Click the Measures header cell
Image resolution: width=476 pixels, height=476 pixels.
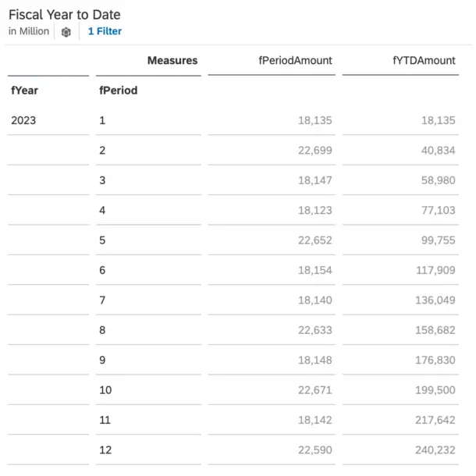[172, 60]
